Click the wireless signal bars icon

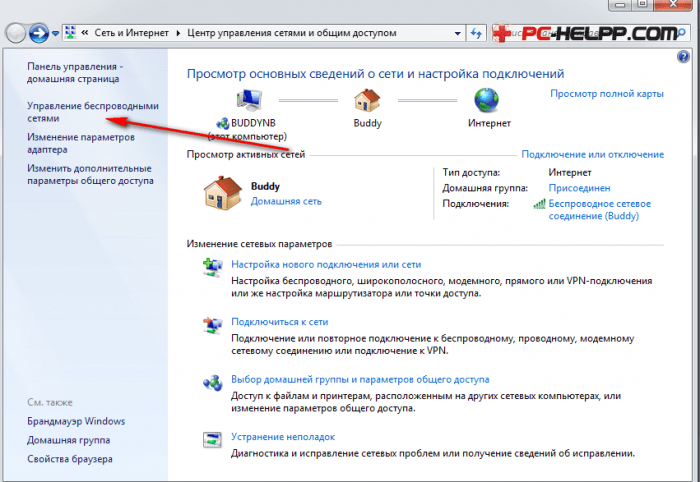(539, 204)
